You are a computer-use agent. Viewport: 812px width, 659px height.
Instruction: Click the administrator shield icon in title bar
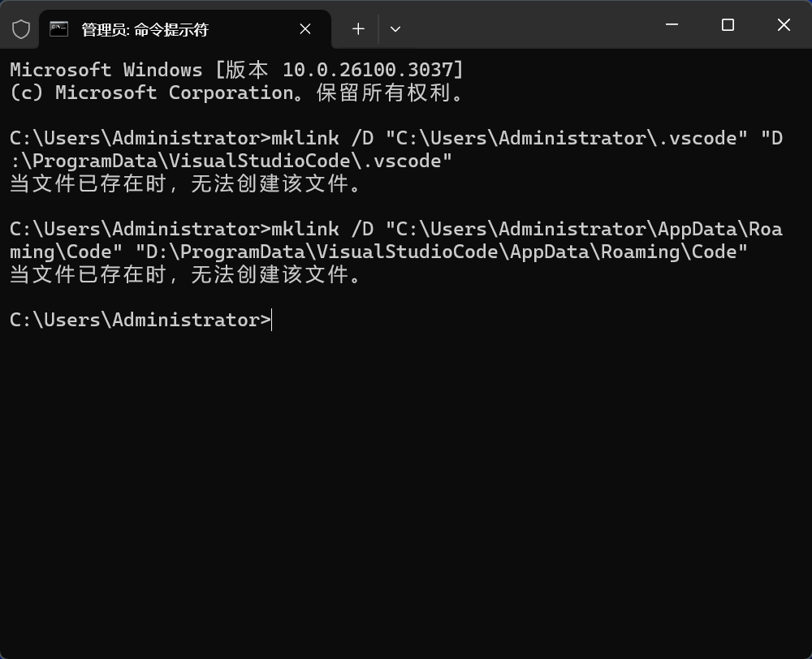pos(22,27)
